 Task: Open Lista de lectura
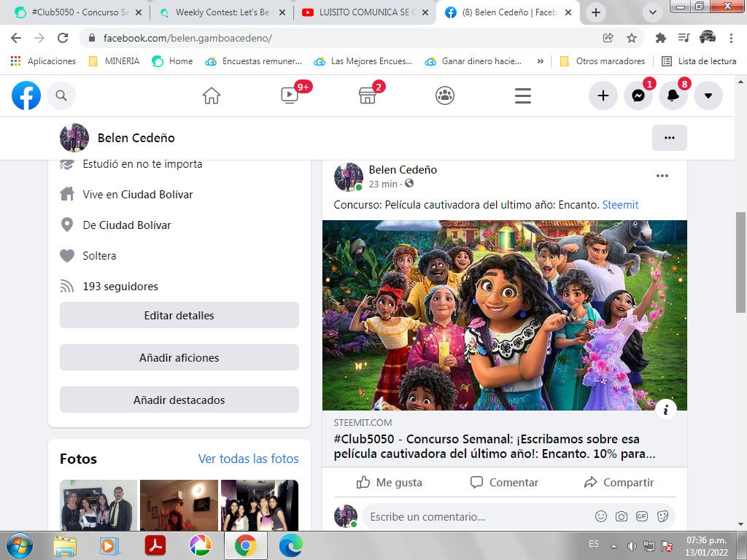[x=700, y=61]
